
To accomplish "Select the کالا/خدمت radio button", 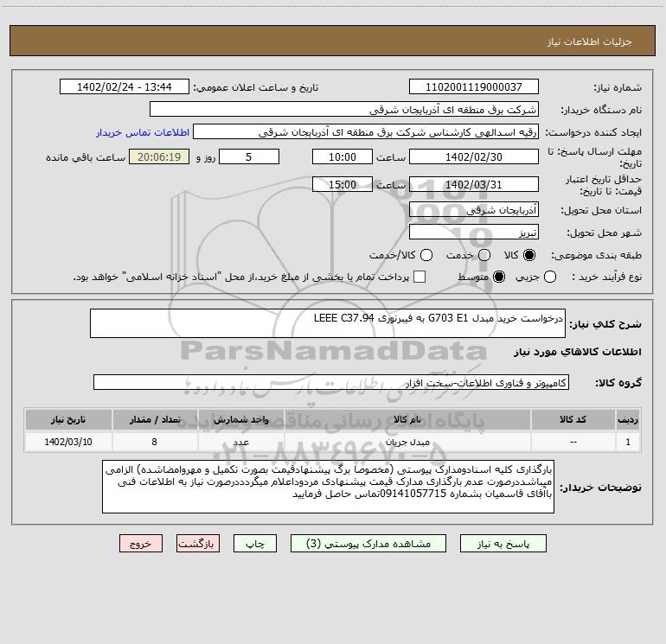I will pyautogui.click(x=426, y=255).
